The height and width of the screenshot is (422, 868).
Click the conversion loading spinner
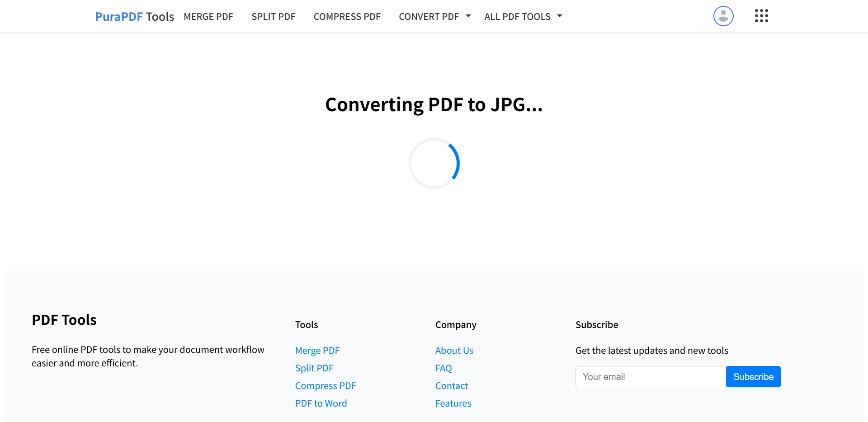[x=434, y=164]
